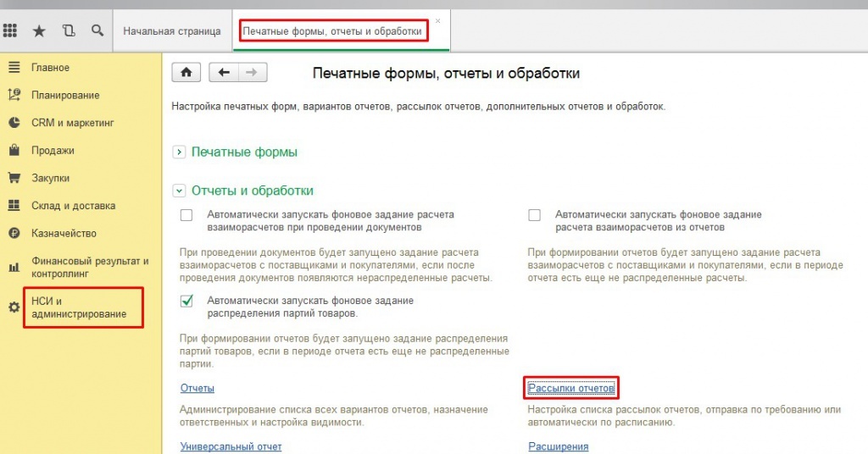This screenshot has width=868, height=454.
Task: Open Закупки section in sidebar
Action: point(50,178)
